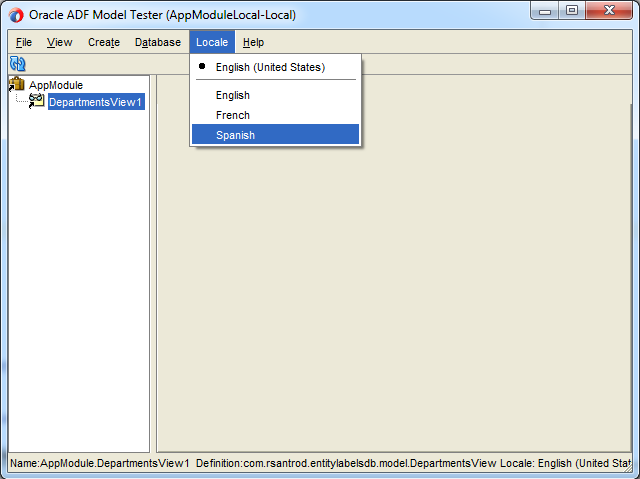Click the status bar Name:AppModule.DepartmentsView1 text
This screenshot has height=479, width=640.
pyautogui.click(x=100, y=463)
